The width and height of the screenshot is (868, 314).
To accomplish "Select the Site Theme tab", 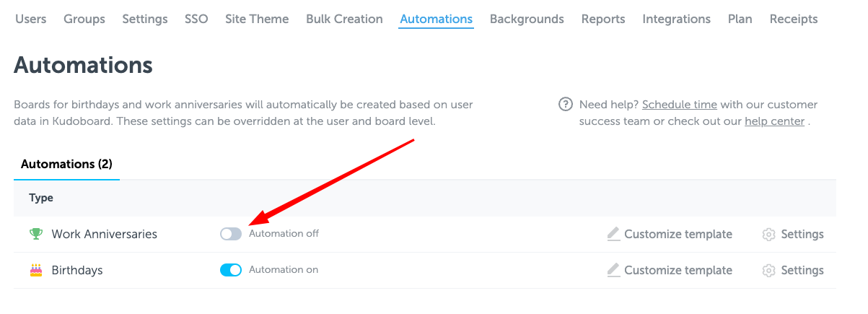I will pyautogui.click(x=257, y=19).
